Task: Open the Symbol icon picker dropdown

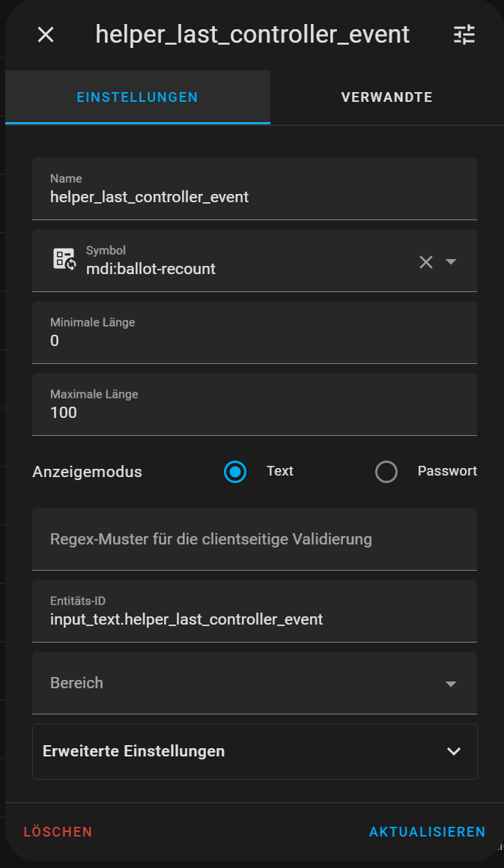Action: (x=451, y=261)
